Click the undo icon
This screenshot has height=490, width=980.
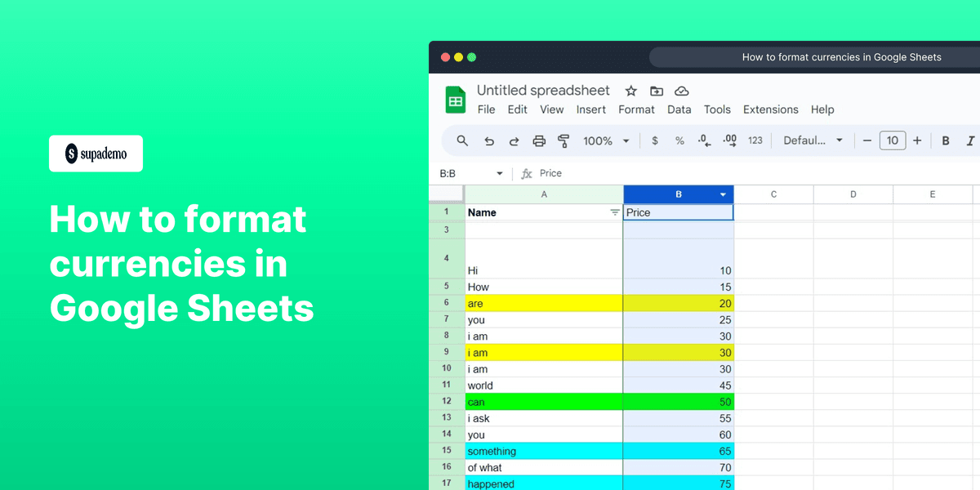point(488,140)
